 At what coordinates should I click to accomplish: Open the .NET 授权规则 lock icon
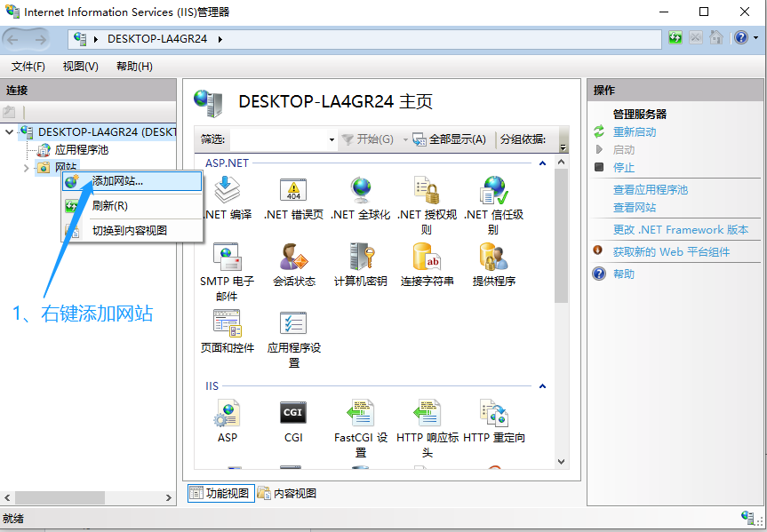[x=427, y=191]
